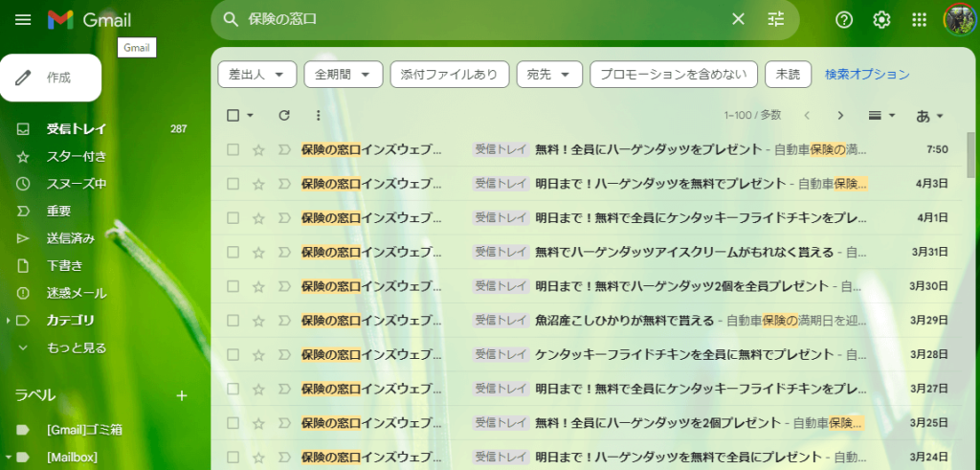Tick the checkbox for the 3月31日 email

click(233, 253)
